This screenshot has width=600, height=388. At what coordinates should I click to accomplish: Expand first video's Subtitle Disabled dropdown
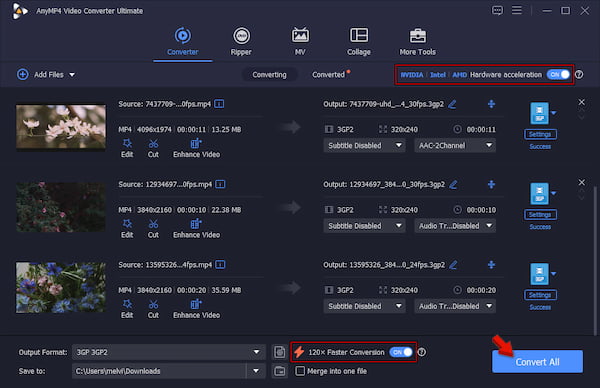[364, 145]
